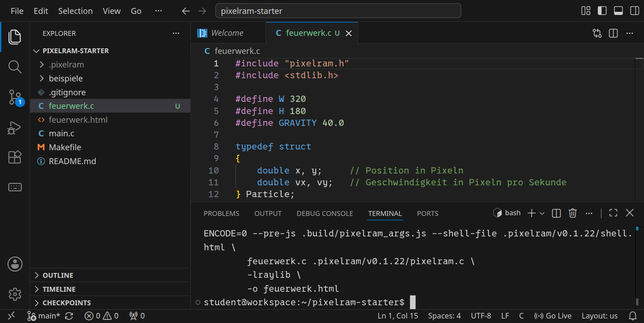Screen dimensions: 644x323
Task: Go back using the left arrow
Action: 186,11
